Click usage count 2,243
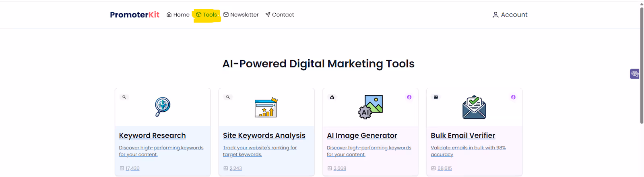Screen dimensions: 644x177 (236, 168)
